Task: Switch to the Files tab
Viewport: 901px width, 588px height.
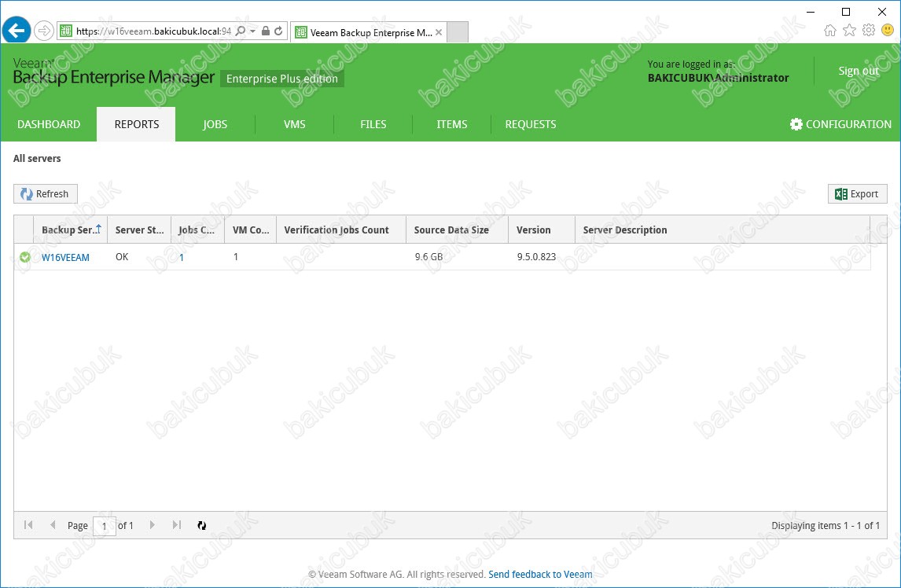Action: click(x=373, y=124)
